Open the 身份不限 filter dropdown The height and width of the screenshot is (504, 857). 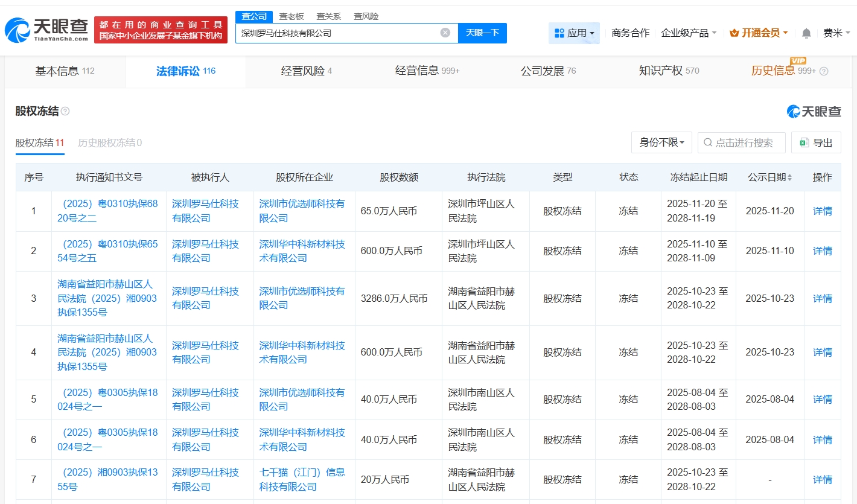[x=661, y=142]
